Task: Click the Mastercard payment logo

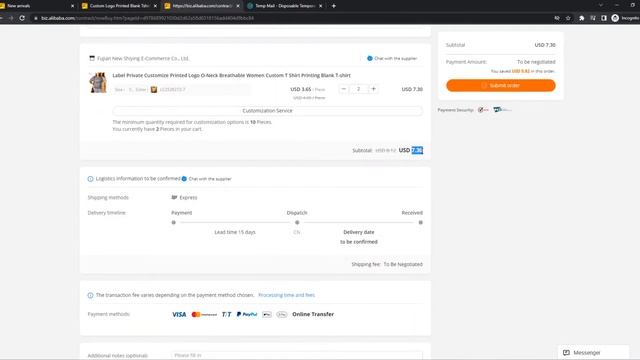Action: (x=204, y=314)
